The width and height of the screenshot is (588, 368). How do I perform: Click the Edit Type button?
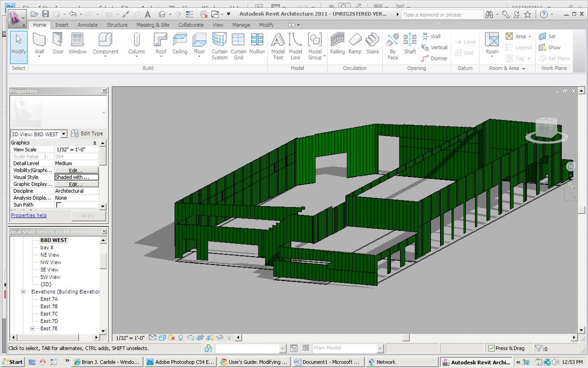[87, 133]
